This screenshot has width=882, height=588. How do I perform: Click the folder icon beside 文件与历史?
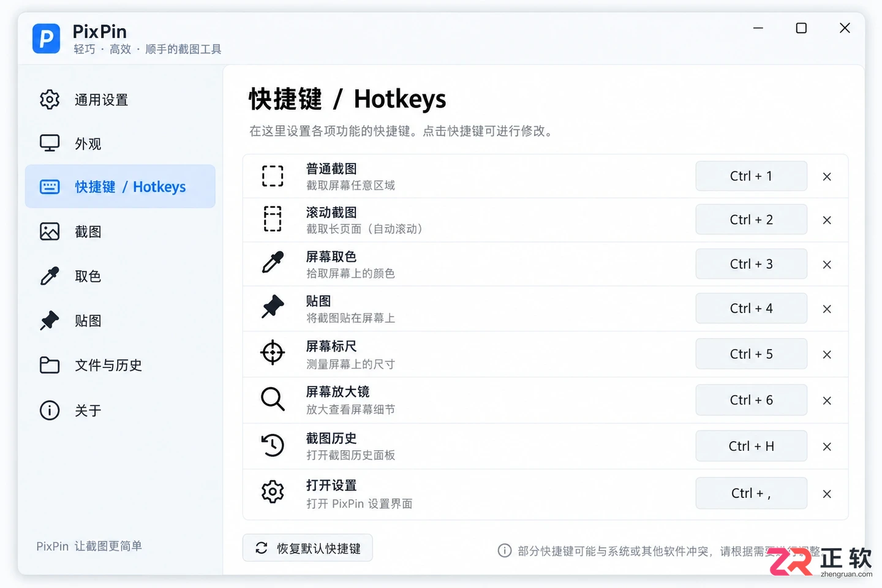coord(50,365)
